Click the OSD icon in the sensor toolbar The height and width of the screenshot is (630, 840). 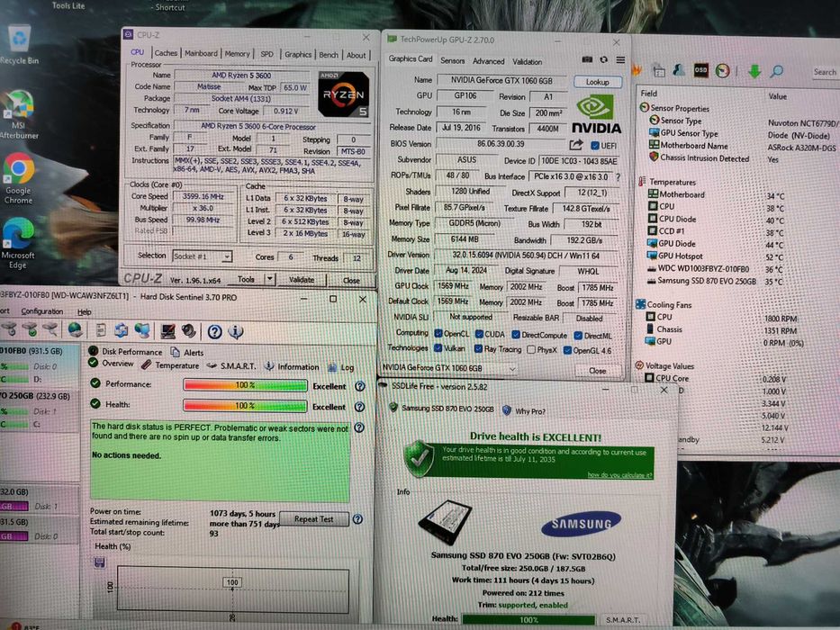click(x=700, y=70)
